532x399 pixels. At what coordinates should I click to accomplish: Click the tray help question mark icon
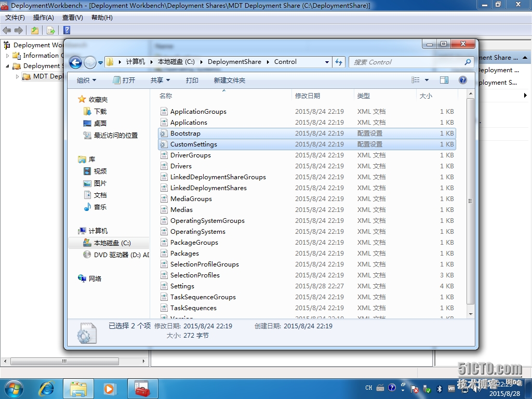coord(392,388)
